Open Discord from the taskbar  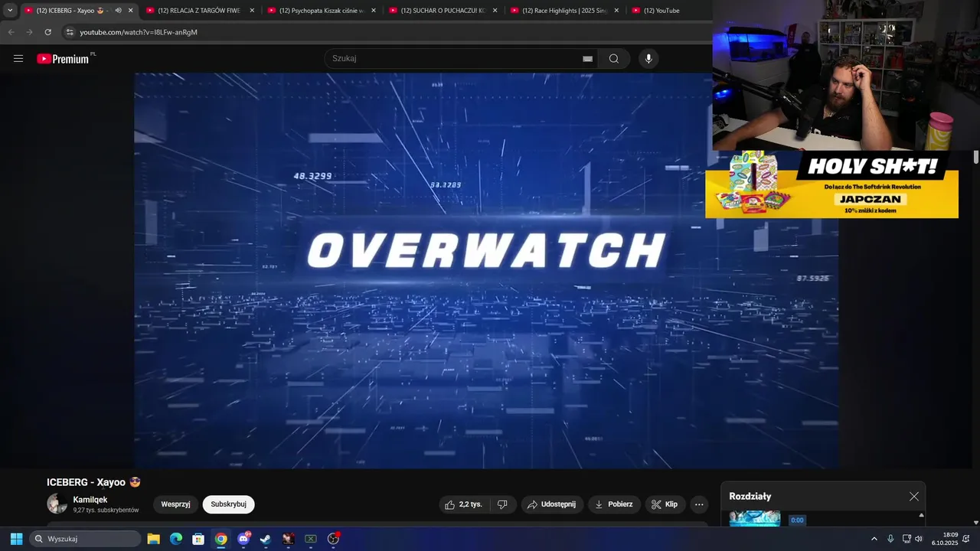pos(243,539)
